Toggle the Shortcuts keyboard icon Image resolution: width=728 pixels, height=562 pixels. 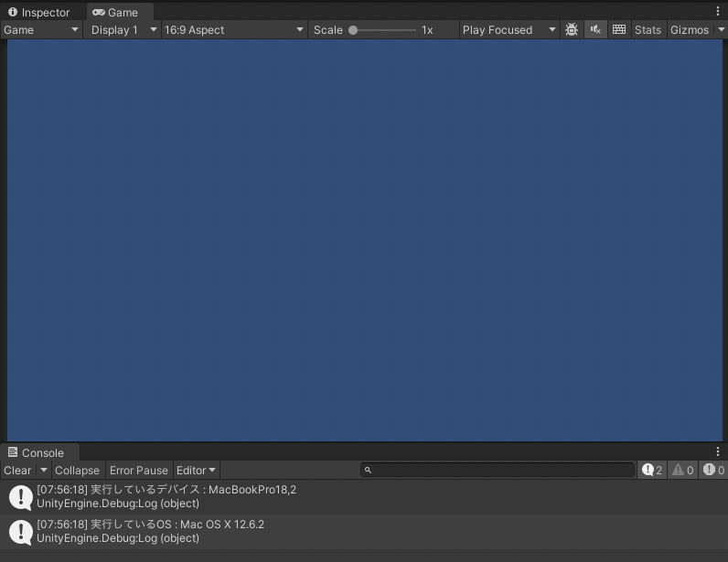619,30
